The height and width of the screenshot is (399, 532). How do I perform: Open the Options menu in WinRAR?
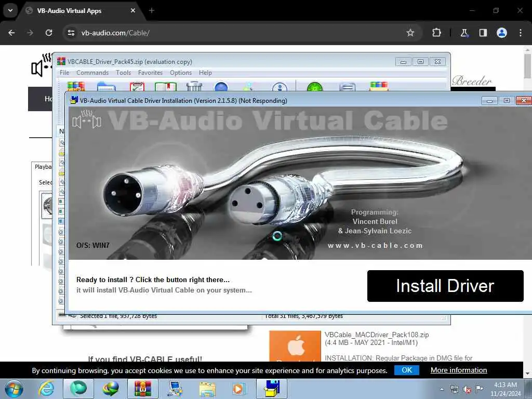coord(181,73)
